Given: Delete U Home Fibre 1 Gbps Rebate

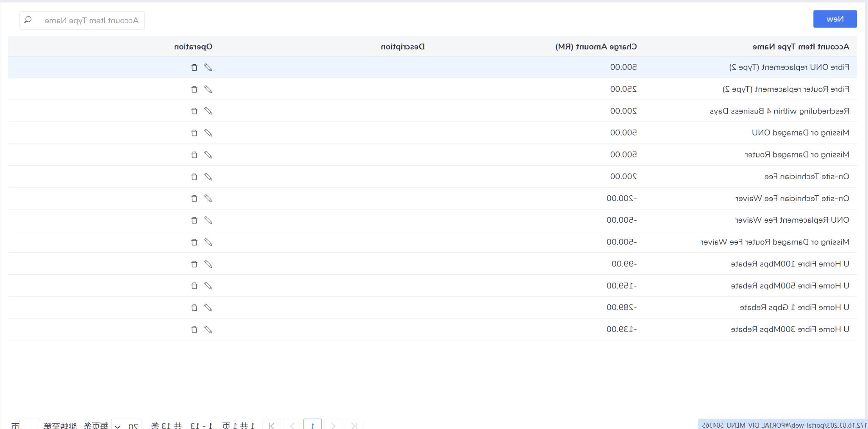Looking at the screenshot, I should (x=194, y=308).
